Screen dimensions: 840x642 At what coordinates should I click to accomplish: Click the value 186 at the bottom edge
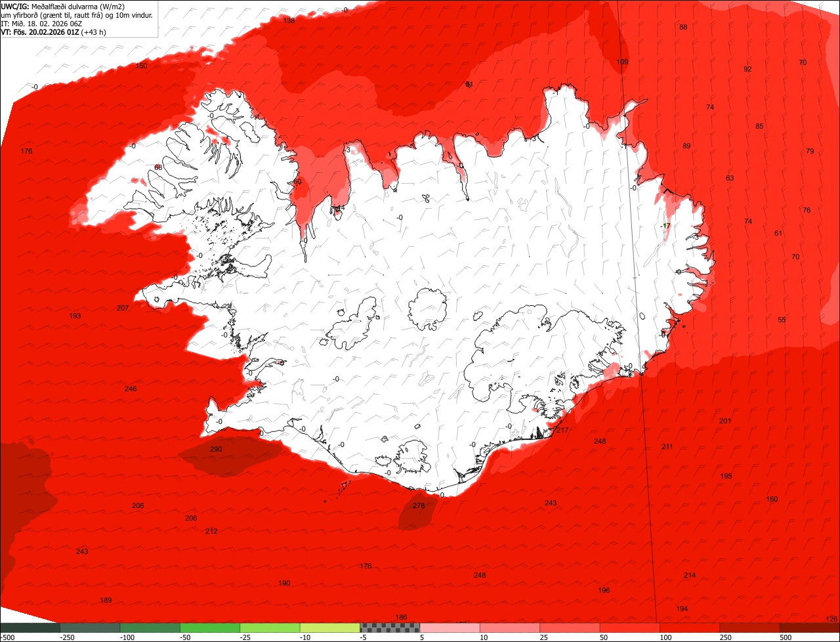(x=402, y=617)
